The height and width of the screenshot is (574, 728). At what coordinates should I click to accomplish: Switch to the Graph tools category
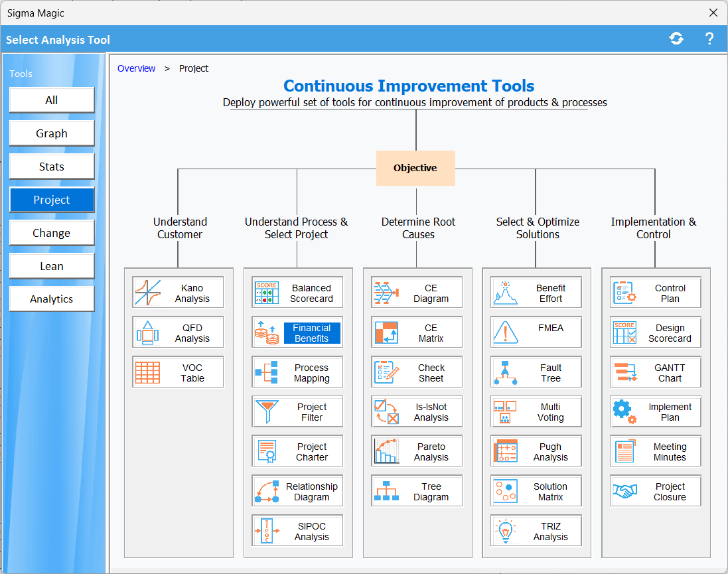(x=52, y=133)
